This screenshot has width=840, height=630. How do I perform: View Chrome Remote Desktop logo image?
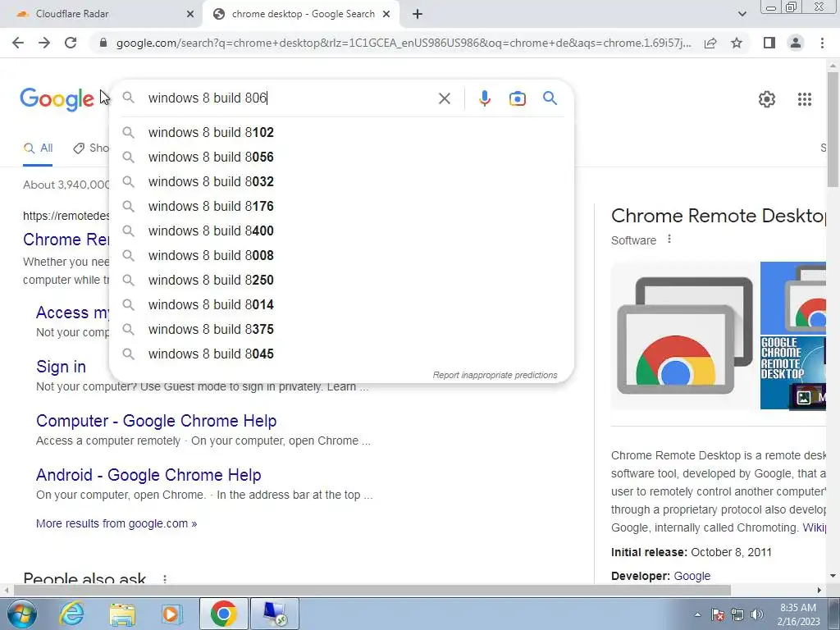(684, 336)
